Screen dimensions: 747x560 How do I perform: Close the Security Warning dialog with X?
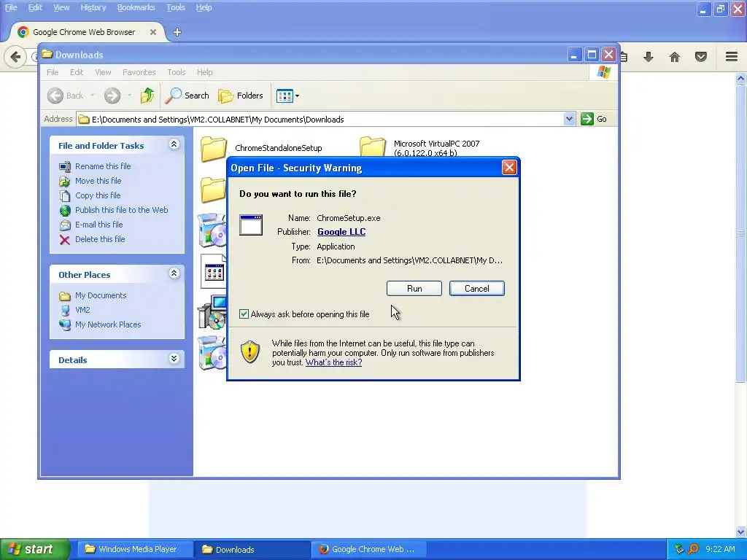click(508, 168)
